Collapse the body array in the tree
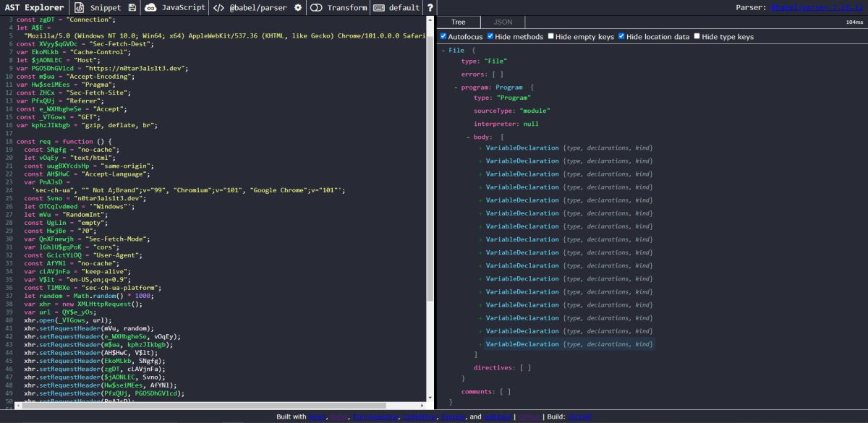The image size is (868, 423). tap(468, 137)
